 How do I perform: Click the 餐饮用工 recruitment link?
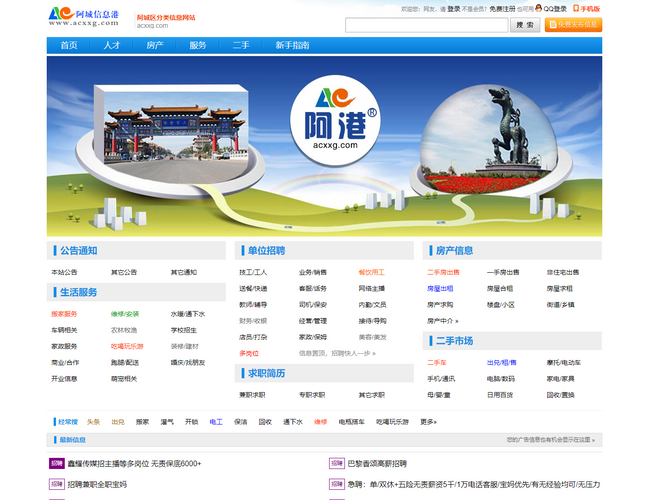click(371, 272)
